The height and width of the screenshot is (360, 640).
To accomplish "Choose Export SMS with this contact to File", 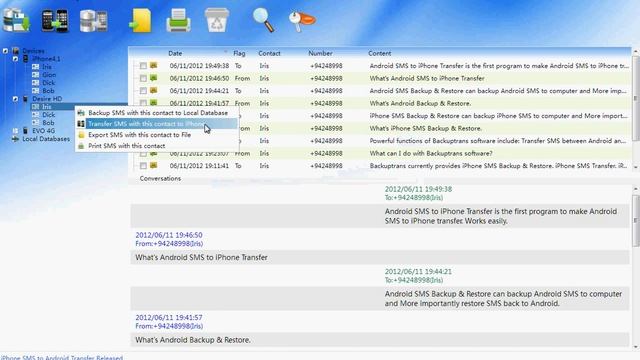I will coord(158,135).
